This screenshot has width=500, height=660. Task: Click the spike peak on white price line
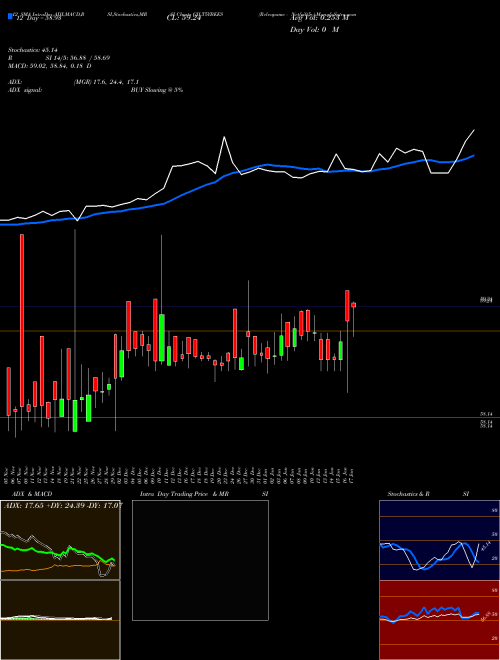(224, 137)
